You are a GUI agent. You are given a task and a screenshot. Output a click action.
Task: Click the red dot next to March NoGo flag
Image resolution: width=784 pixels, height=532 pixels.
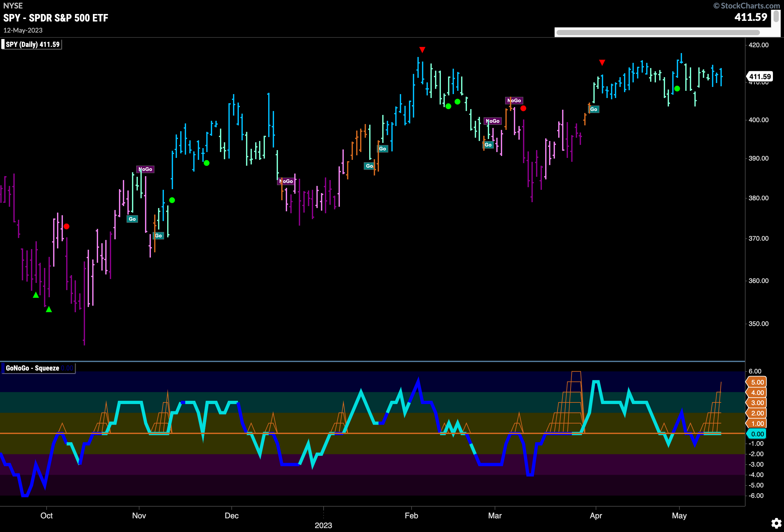click(x=523, y=108)
